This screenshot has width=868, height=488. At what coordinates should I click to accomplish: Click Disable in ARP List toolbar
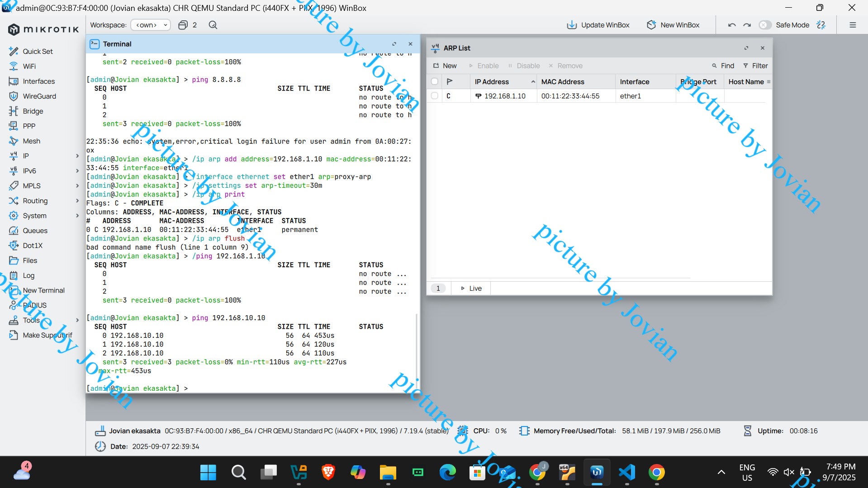tap(524, 66)
